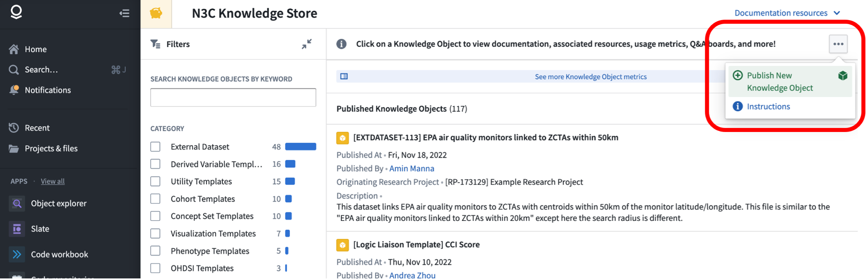This screenshot has width=868, height=280.
Task: Click the Derived Variable Templates count bar
Action: tap(290, 164)
